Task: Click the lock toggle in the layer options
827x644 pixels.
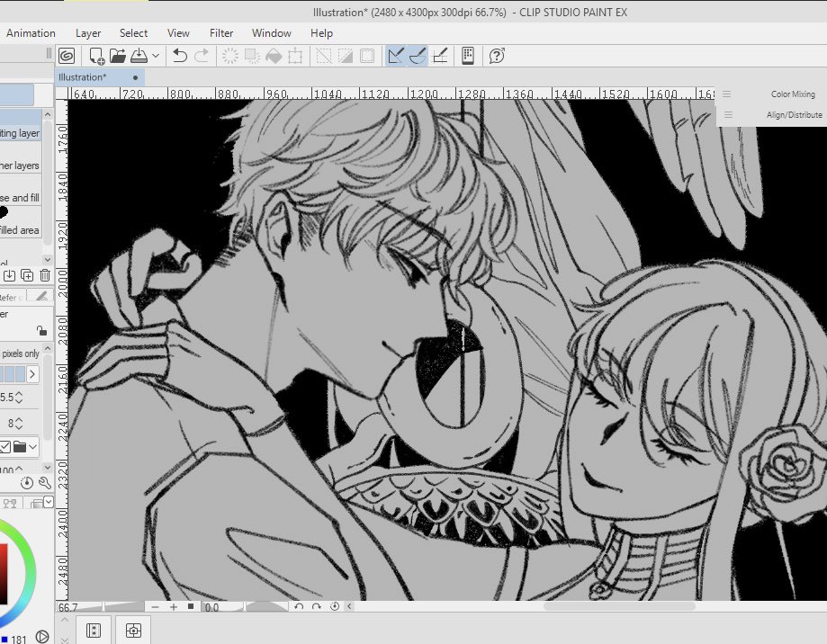Action: (x=41, y=331)
